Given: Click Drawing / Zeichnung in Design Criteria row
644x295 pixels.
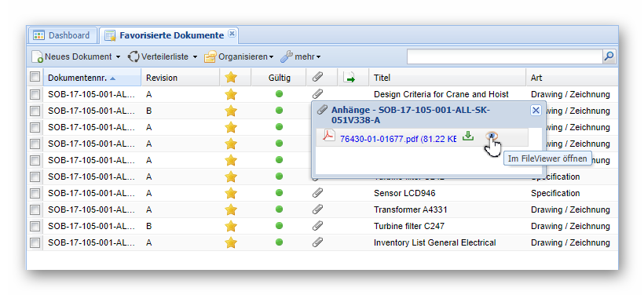Looking at the screenshot, I should click(x=570, y=94).
